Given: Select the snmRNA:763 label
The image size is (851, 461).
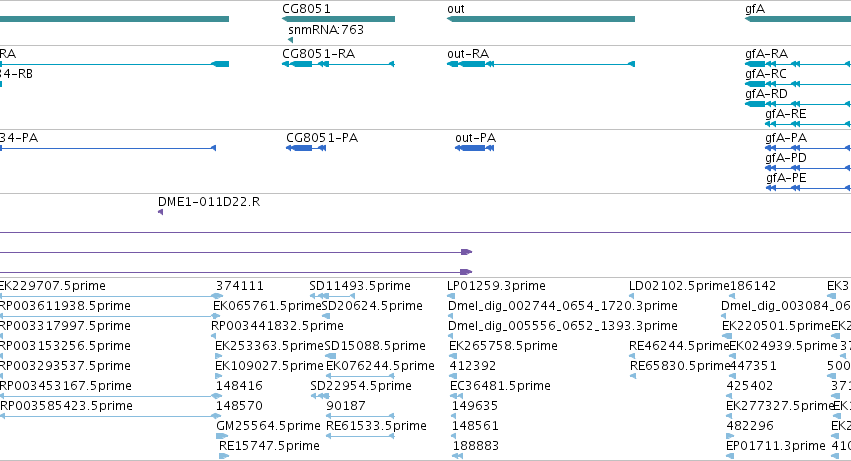Looking at the screenshot, I should (326, 30).
